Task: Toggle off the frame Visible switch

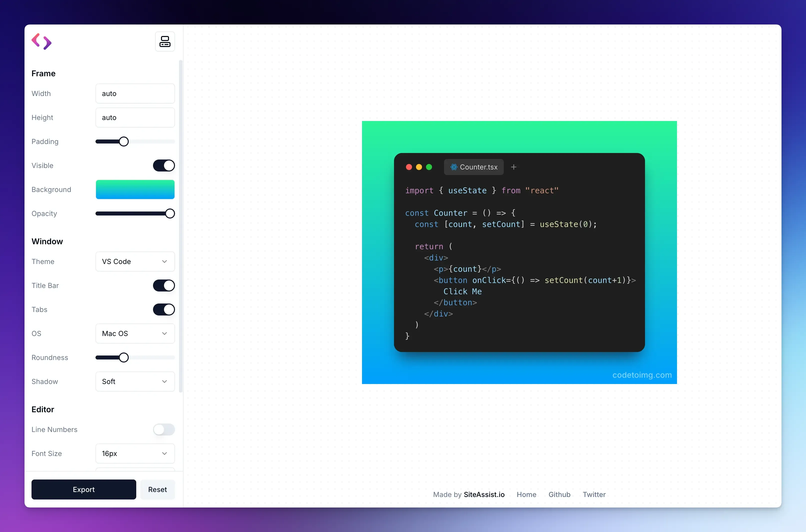Action: click(164, 165)
